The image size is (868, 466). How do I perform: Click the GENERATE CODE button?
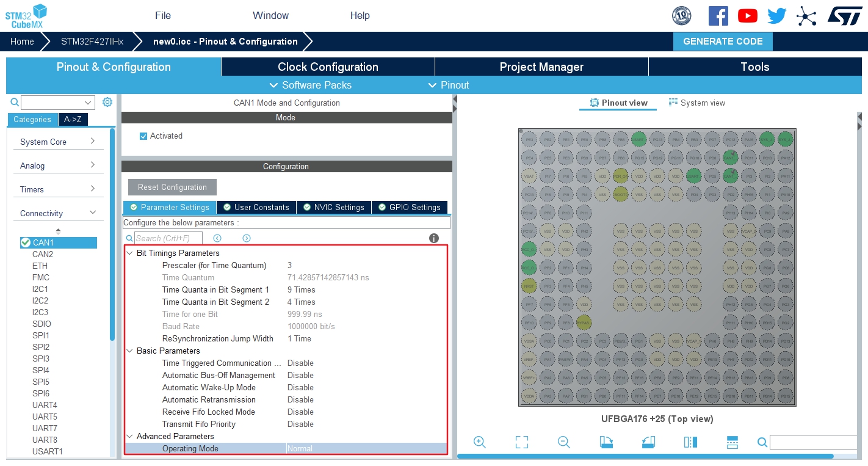[x=723, y=42]
